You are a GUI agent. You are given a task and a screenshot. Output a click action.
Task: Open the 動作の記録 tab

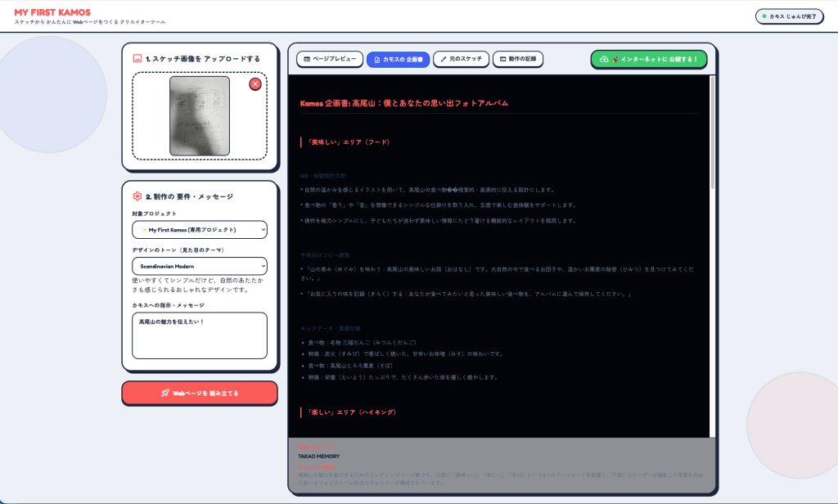518,59
